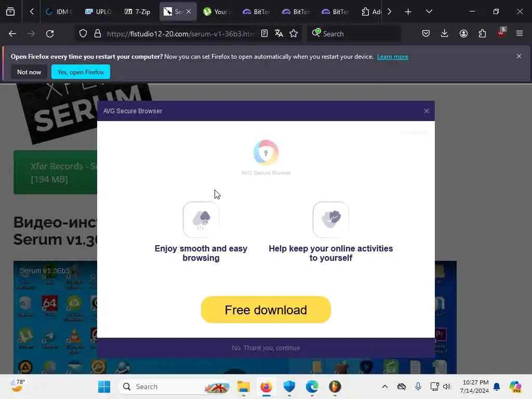Open File Explorer from taskbar
The width and height of the screenshot is (532, 399).
click(x=243, y=387)
